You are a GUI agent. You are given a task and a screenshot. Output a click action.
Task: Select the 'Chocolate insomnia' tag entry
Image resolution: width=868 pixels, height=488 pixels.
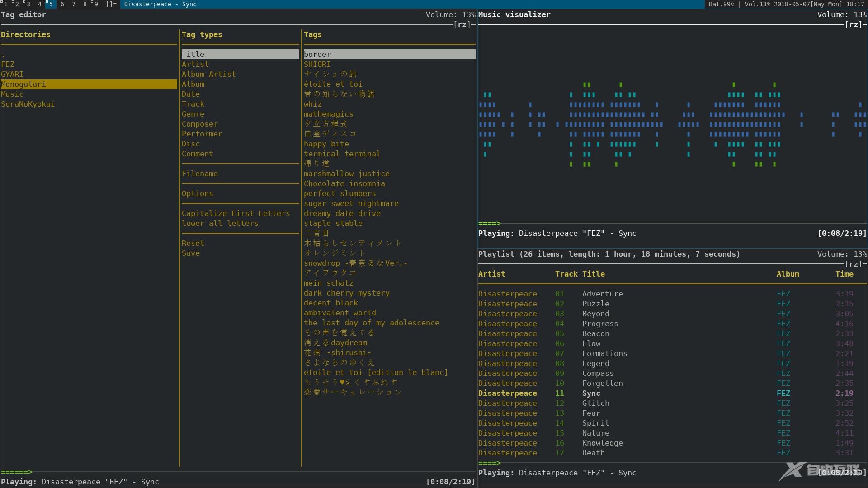(390, 183)
